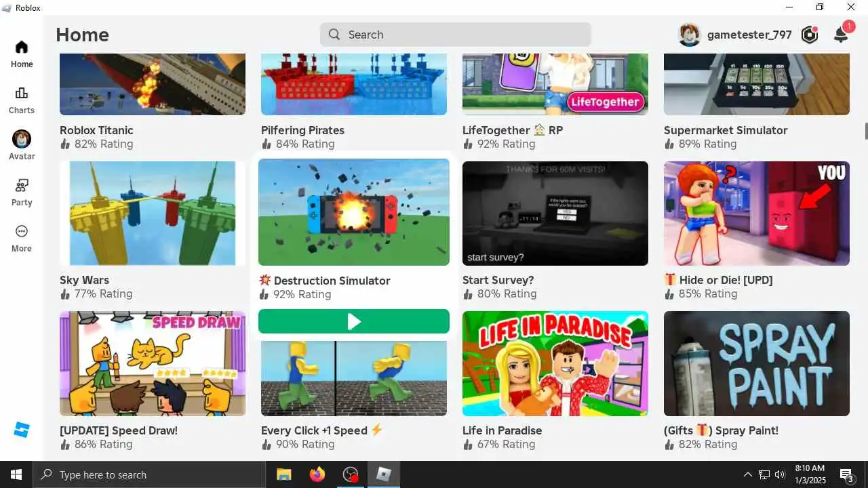The height and width of the screenshot is (488, 868).
Task: Open the Hide or Die! thumbnail
Action: 757,213
